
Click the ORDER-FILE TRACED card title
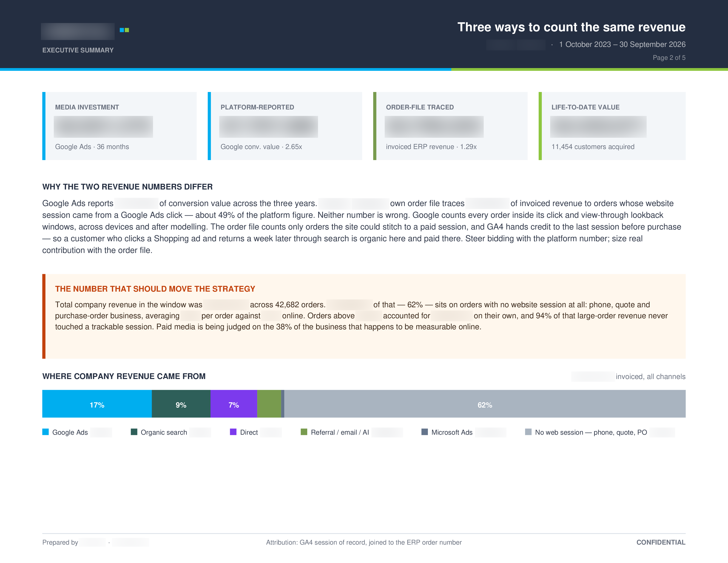click(420, 107)
